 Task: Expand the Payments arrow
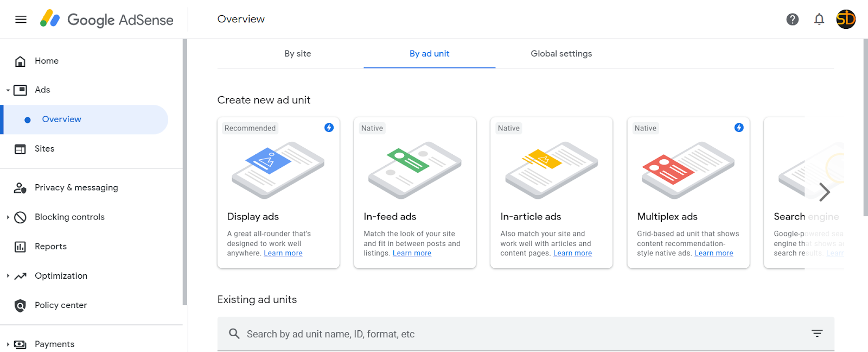(8, 344)
